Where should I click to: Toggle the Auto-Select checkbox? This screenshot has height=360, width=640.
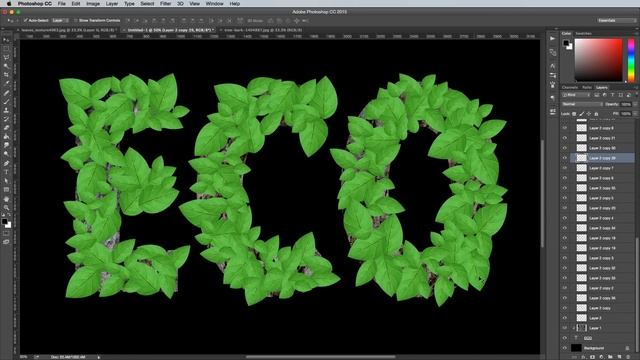25,20
